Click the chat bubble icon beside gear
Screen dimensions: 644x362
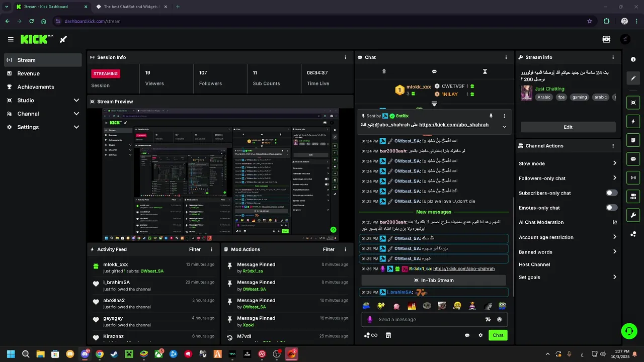pyautogui.click(x=467, y=335)
